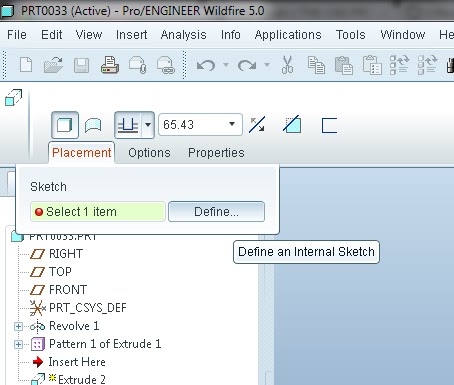The width and height of the screenshot is (454, 385).
Task: Open the Redo history dropdown arrow
Action: click(x=267, y=65)
